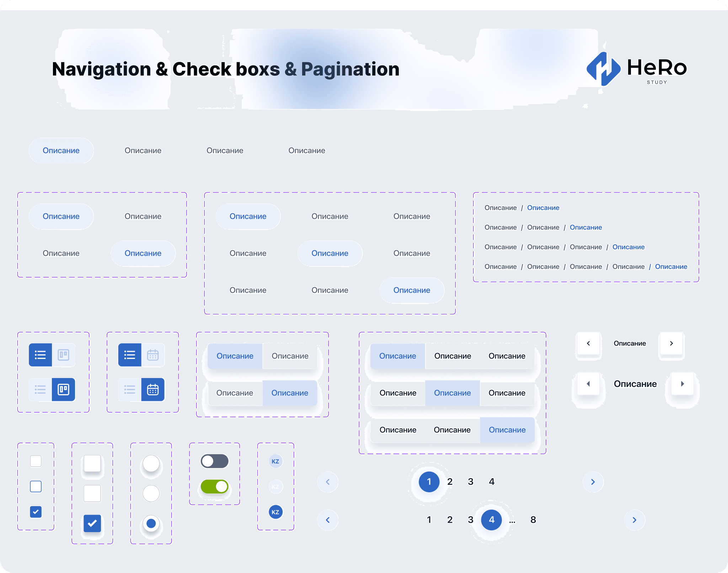728x573 pixels.
Task: Click the circular right arrow pagination button
Action: click(x=593, y=482)
